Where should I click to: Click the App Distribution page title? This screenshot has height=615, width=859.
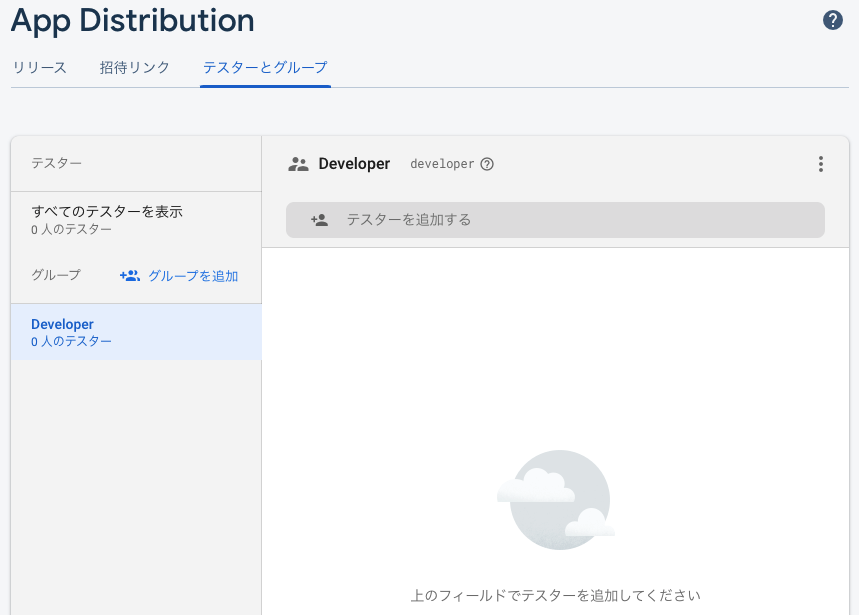click(x=133, y=21)
